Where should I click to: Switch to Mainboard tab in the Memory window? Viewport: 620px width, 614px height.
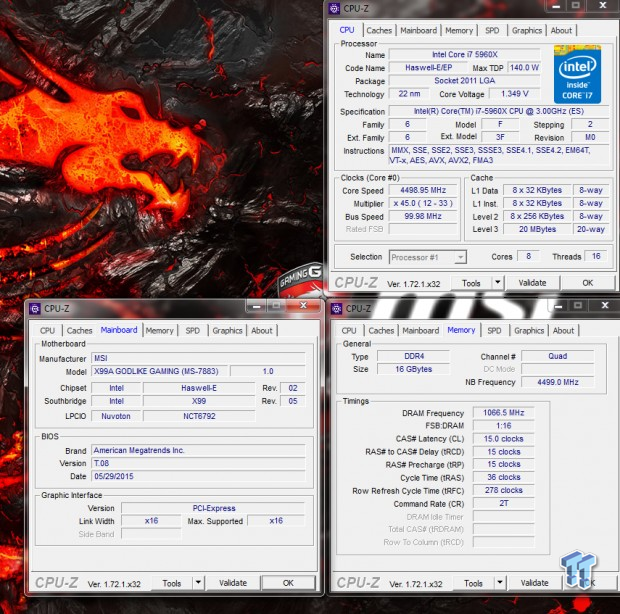coord(420,331)
